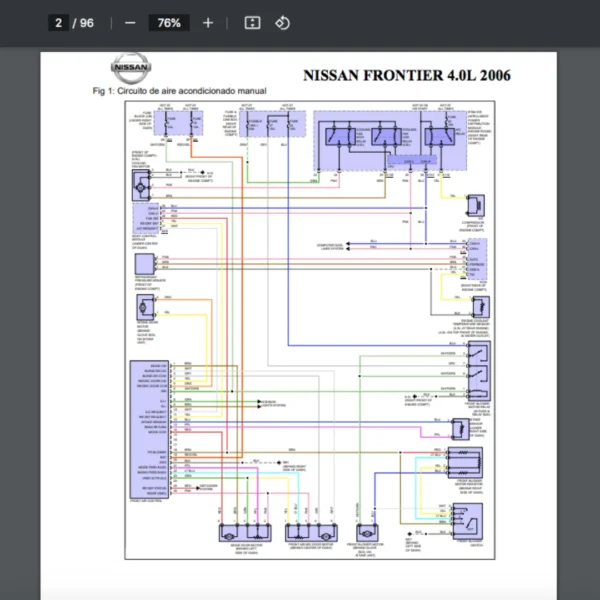Click the Nissan logo on the page
Viewport: 600px width, 600px height.
click(132, 69)
